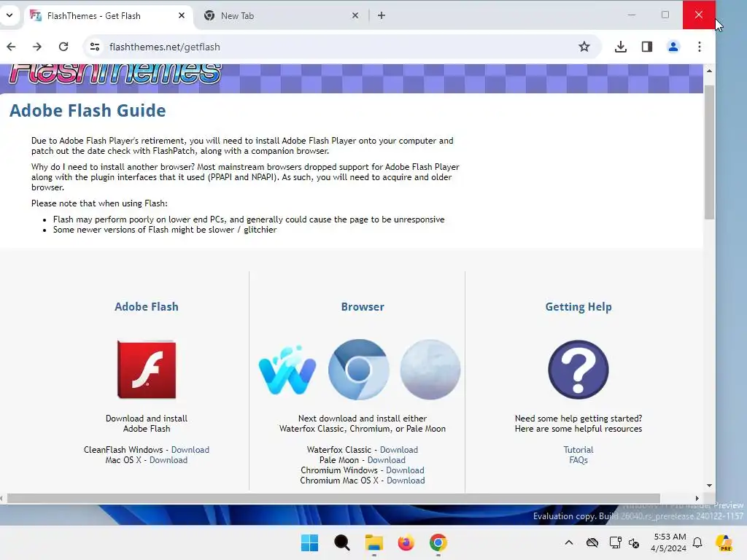Click the muted volume tray icon
The height and width of the screenshot is (560, 747).
[634, 542]
